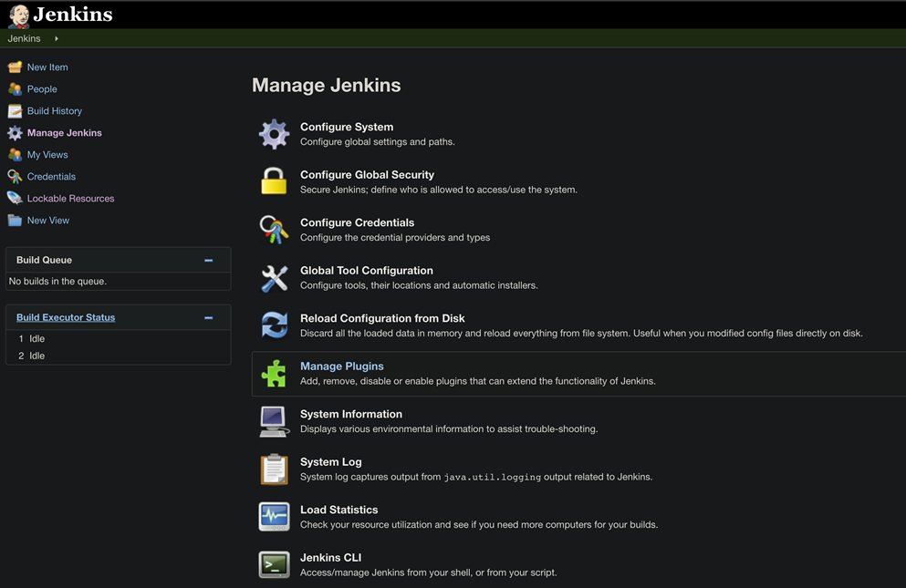Expand the breadcrumb arrow next to Jenkins
Image resolution: width=906 pixels, height=588 pixels.
[56, 38]
